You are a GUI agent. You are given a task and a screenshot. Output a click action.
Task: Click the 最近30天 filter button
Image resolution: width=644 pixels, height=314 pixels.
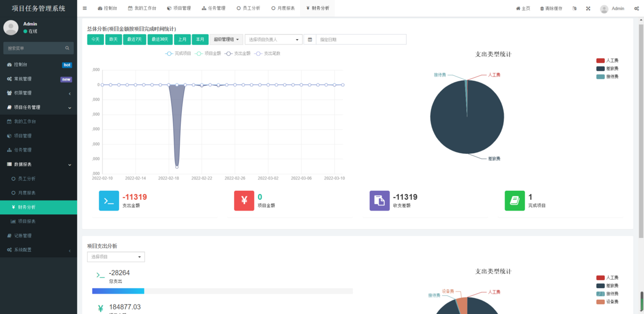pyautogui.click(x=159, y=39)
